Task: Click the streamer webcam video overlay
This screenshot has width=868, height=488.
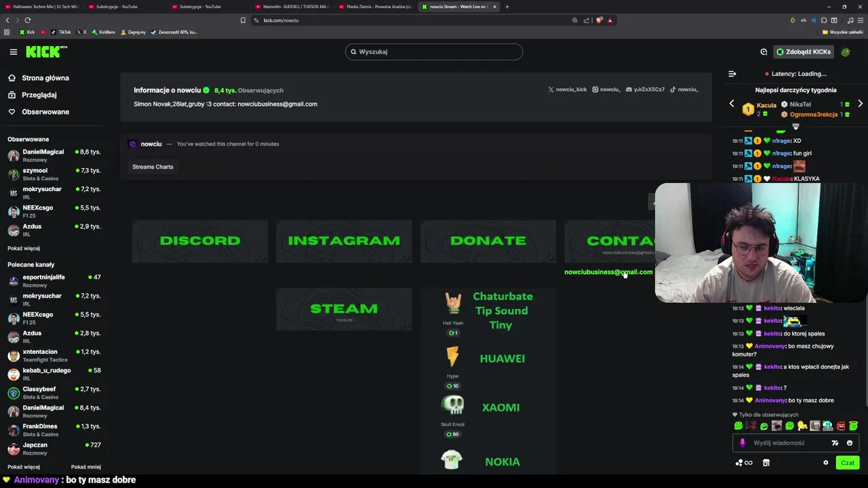Action: coord(759,242)
